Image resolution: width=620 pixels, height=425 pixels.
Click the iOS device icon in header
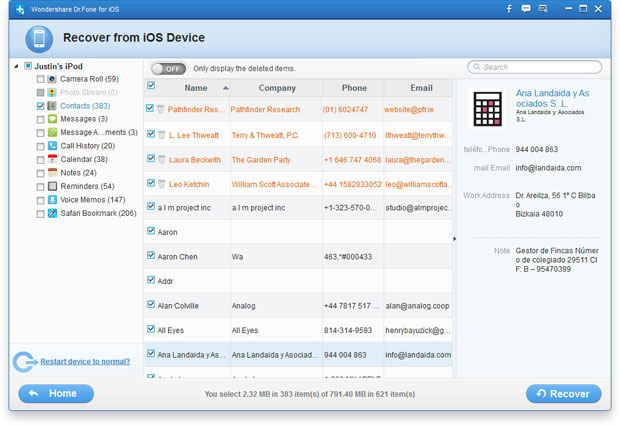coord(39,39)
